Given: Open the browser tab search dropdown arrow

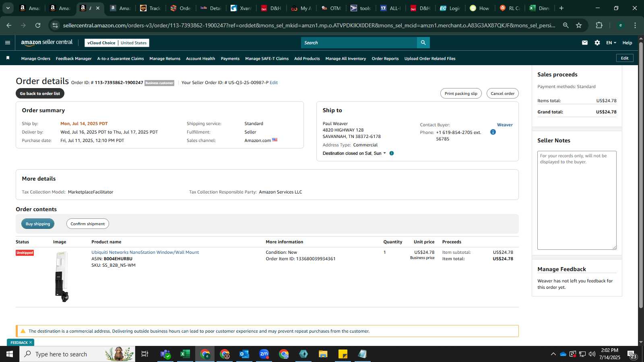Looking at the screenshot, I should (x=8, y=8).
